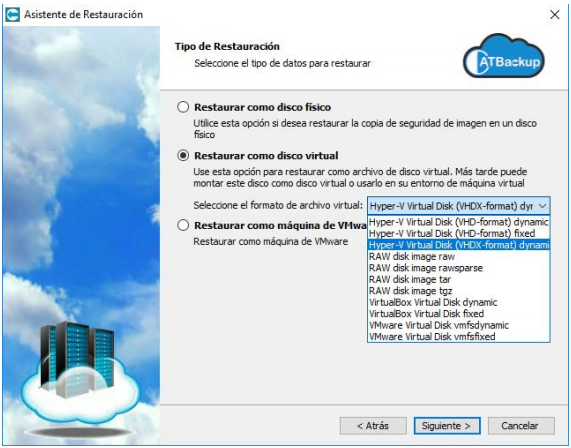Choose VirtualBox Virtual Disk dynamic

[x=458, y=302]
